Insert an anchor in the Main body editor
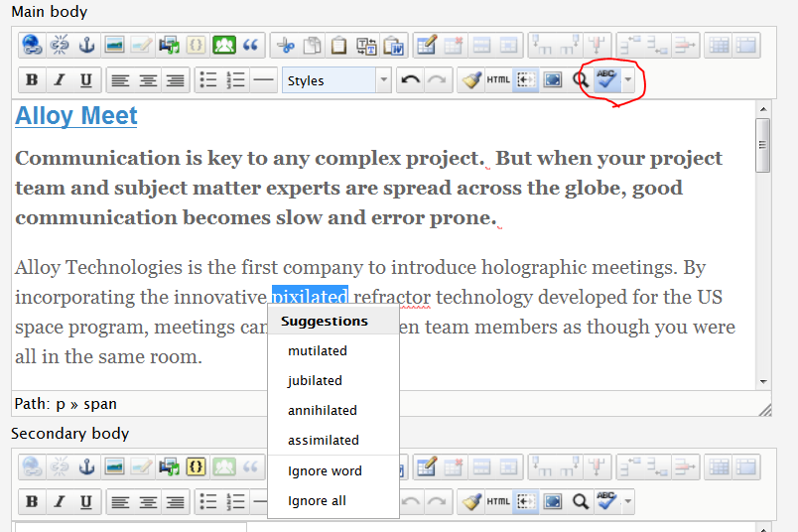Image resolution: width=798 pixels, height=532 pixels. pos(86,45)
